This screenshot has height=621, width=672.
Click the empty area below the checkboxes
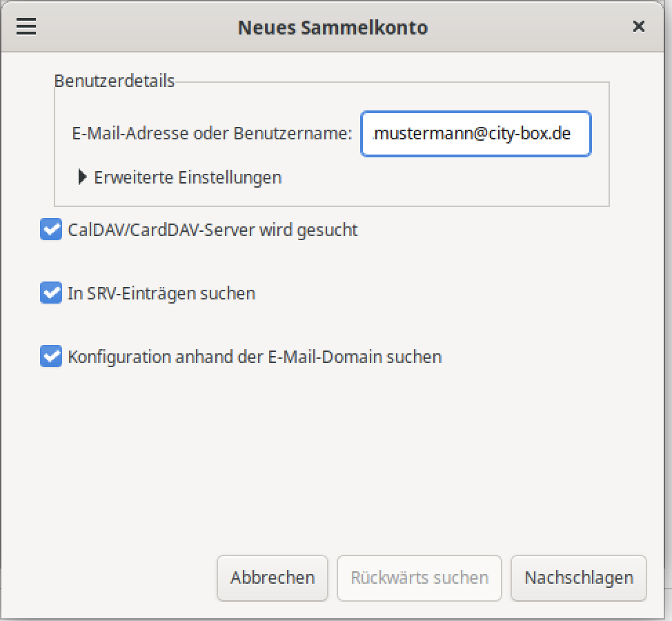coord(335,462)
